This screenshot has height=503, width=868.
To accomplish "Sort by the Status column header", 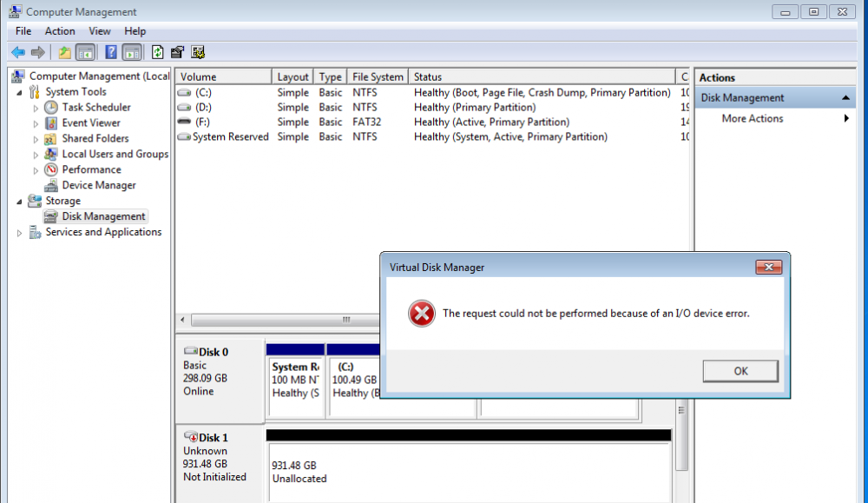I will pos(542,76).
